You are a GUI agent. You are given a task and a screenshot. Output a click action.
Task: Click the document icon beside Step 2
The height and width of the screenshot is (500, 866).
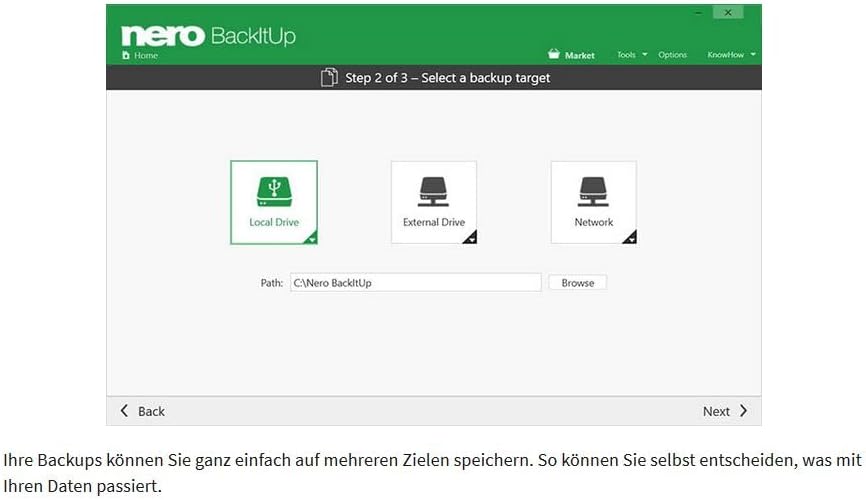pos(329,77)
